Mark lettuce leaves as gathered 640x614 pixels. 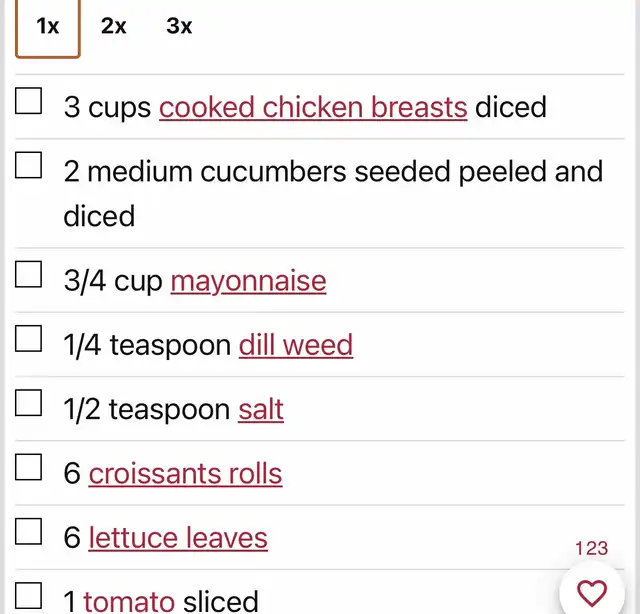pyautogui.click(x=28, y=531)
